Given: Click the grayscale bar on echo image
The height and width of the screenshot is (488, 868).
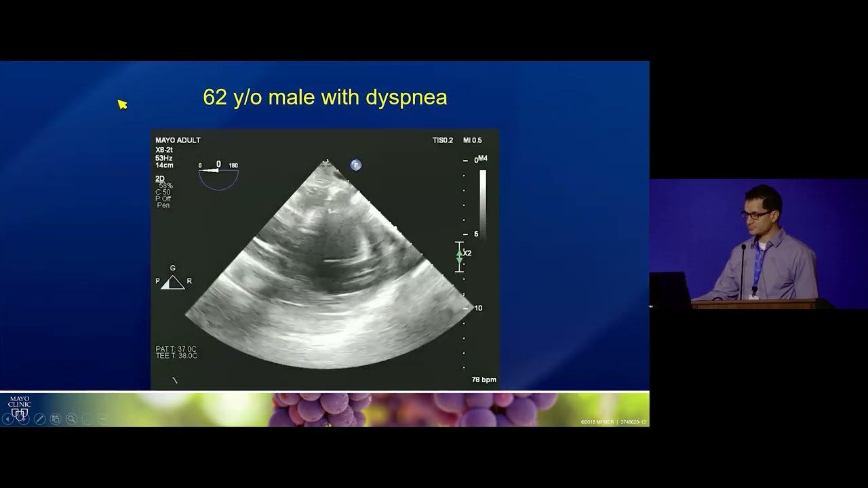Looking at the screenshot, I should [x=483, y=203].
